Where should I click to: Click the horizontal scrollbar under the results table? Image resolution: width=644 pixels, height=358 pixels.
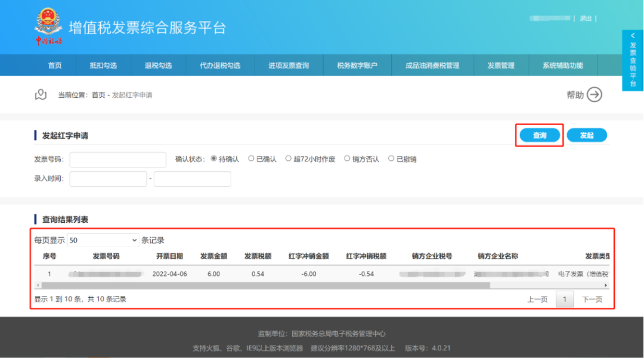click(268, 286)
